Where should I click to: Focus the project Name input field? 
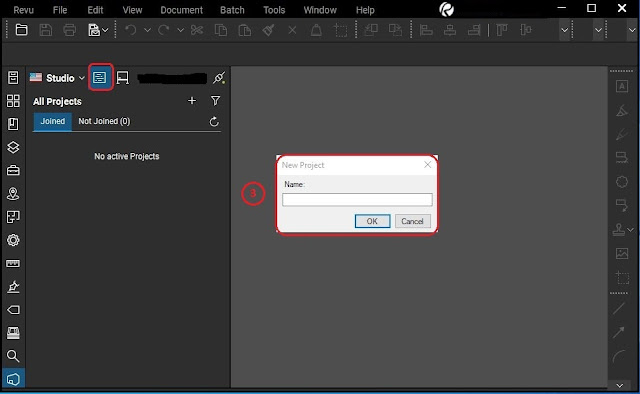(357, 200)
